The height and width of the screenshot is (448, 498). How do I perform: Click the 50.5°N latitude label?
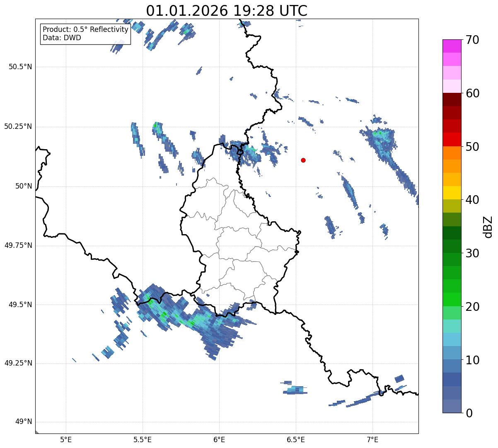point(21,67)
